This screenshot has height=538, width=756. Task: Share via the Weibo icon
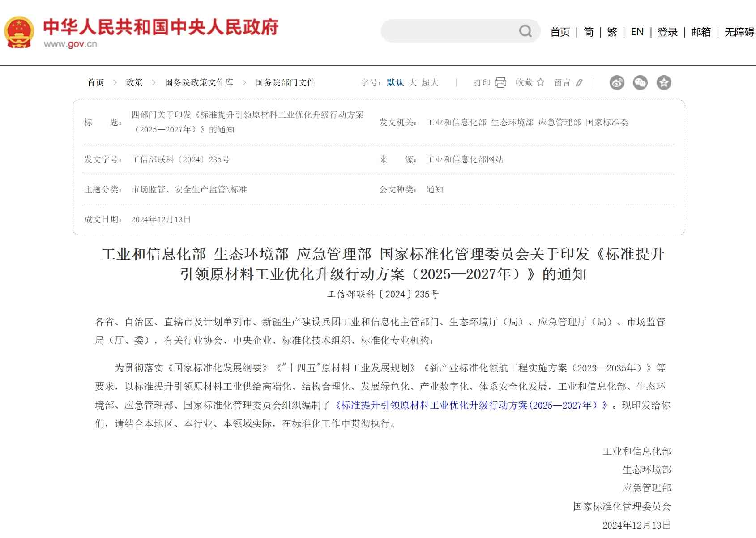point(617,83)
